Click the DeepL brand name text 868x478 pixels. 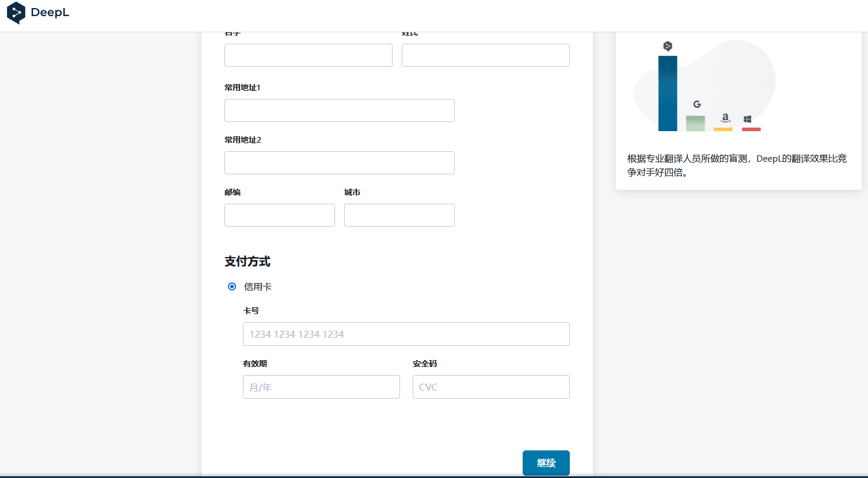coord(50,13)
